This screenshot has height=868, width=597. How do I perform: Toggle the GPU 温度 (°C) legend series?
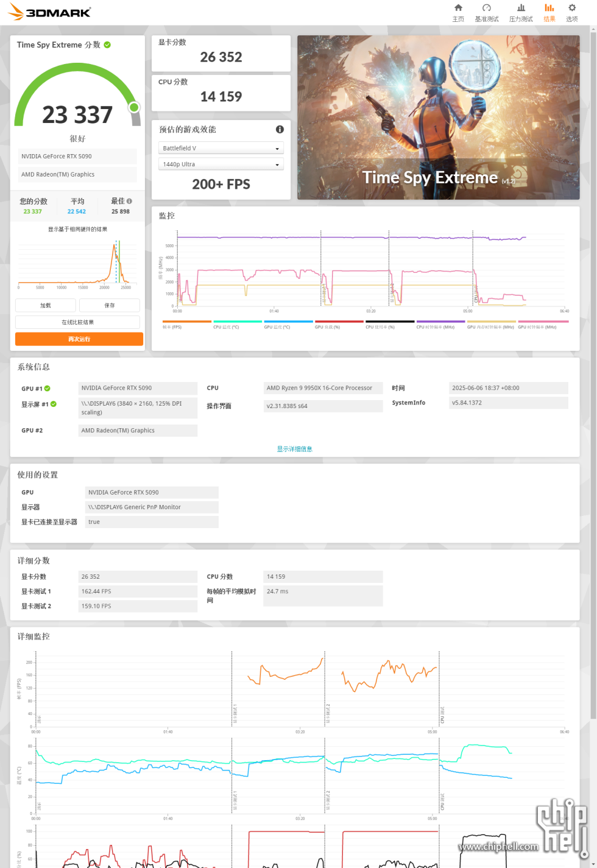(x=288, y=324)
